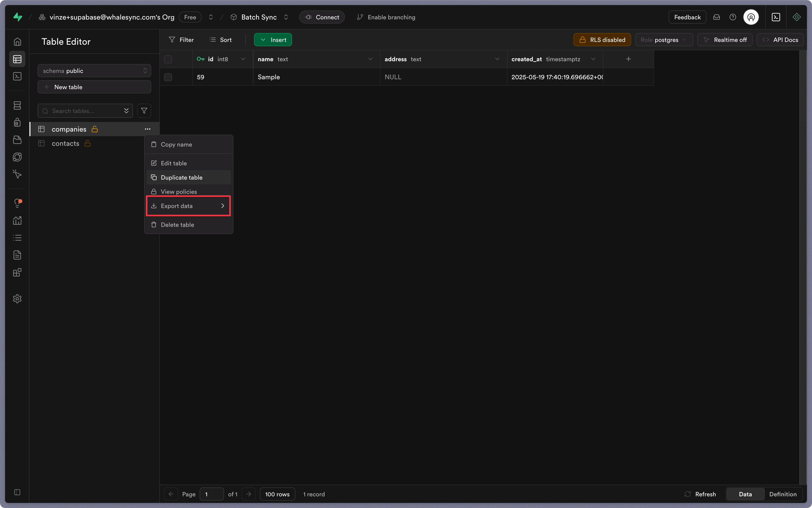Expand the organization switcher chevrons
Image resolution: width=812 pixels, height=508 pixels.
pyautogui.click(x=211, y=17)
